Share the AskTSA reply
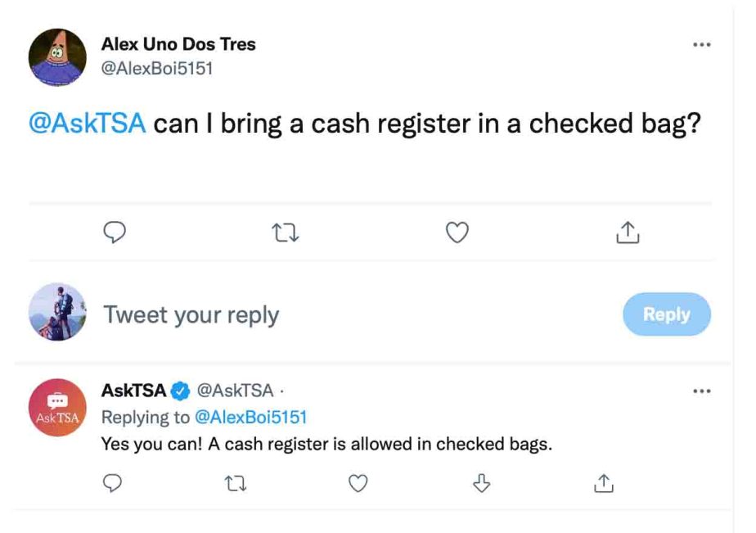Screen dimensions: 756x533 pos(603,484)
